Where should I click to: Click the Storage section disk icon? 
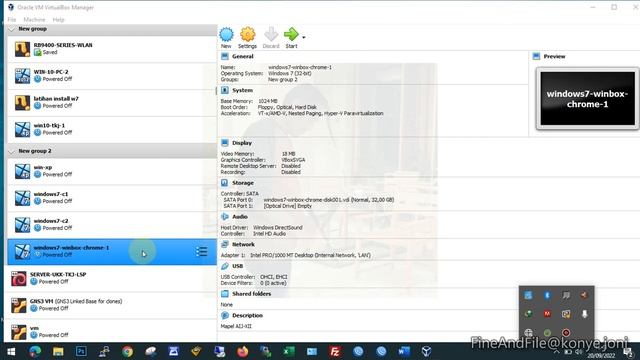(x=224, y=183)
